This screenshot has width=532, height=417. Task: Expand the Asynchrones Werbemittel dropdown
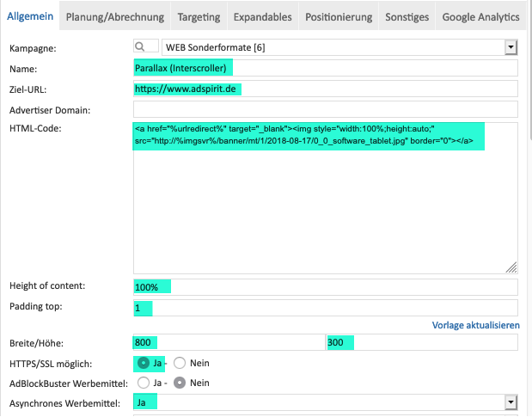(x=511, y=402)
